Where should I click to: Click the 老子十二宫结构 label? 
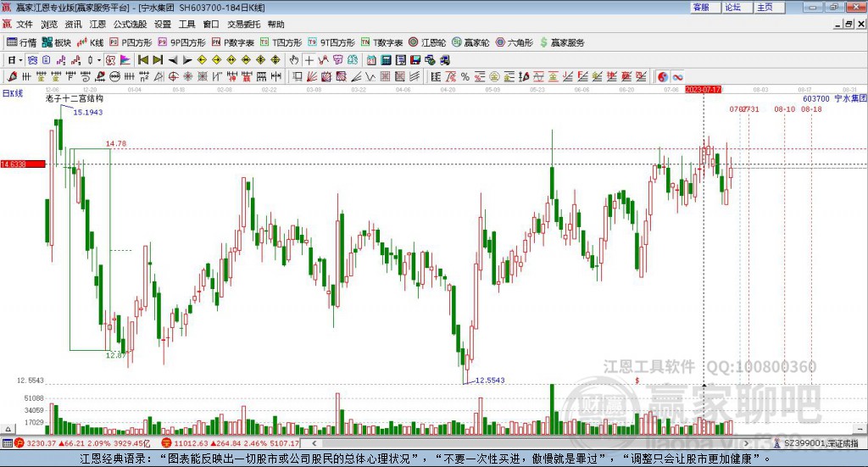click(x=75, y=98)
